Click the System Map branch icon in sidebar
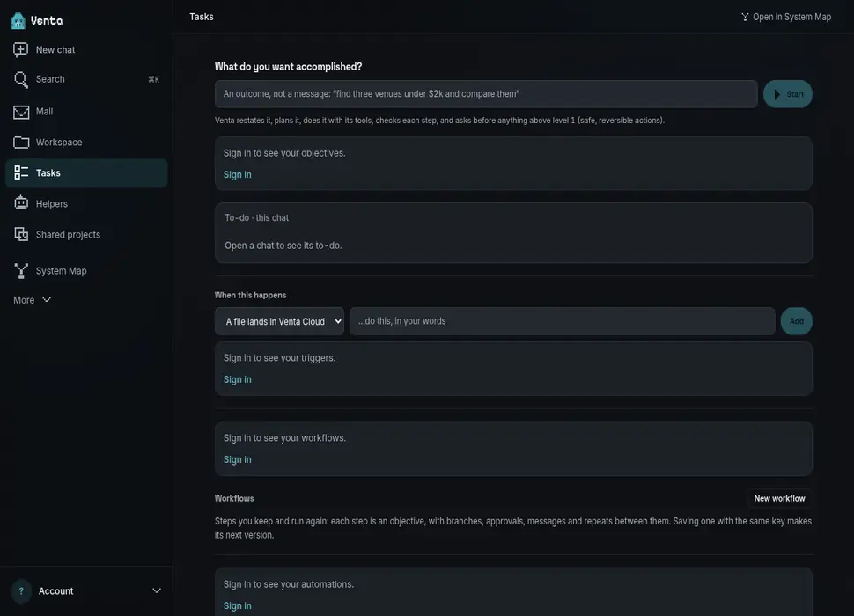854x616 pixels. coord(21,270)
